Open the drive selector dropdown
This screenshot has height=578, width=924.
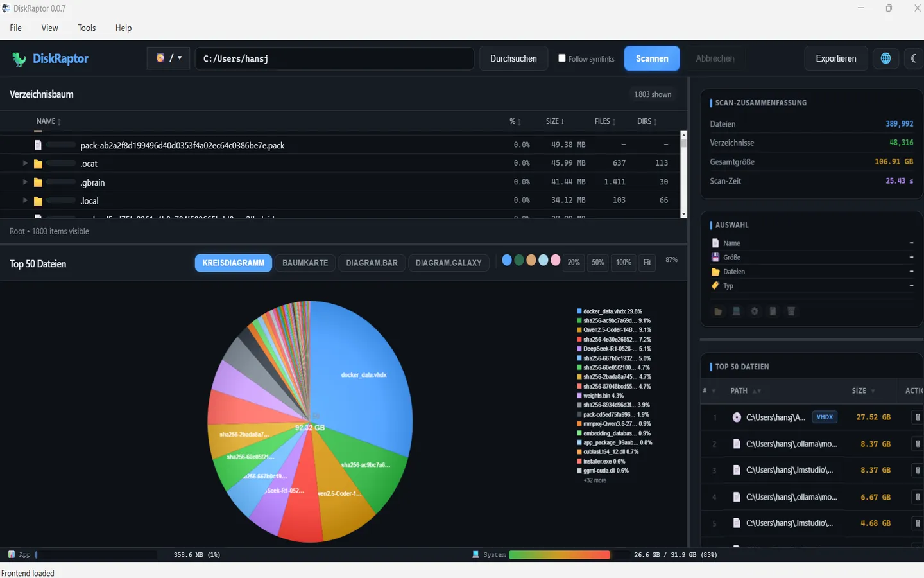pos(168,58)
